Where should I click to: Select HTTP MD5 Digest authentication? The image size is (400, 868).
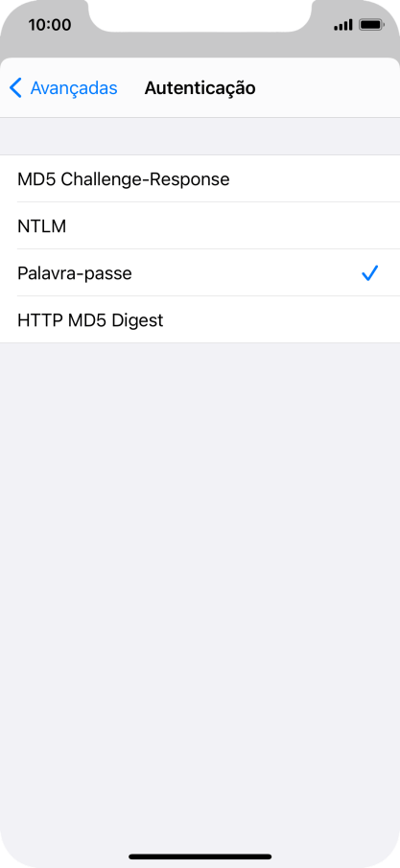[x=200, y=320]
